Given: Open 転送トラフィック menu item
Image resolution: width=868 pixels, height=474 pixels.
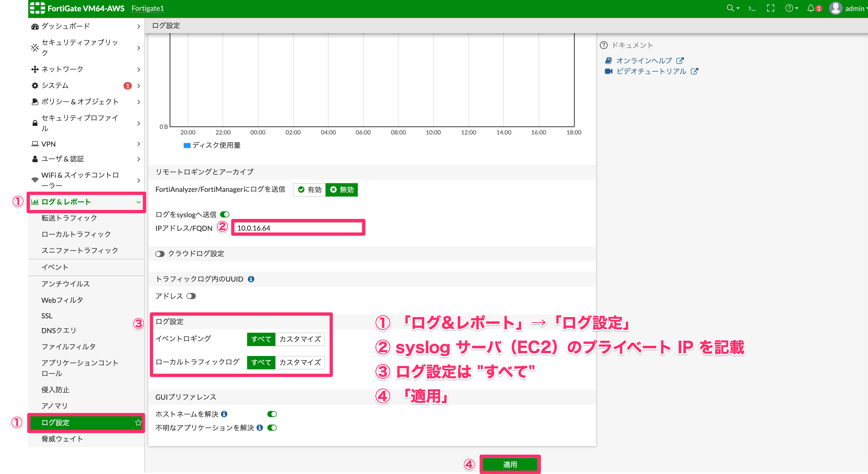Looking at the screenshot, I should [69, 218].
